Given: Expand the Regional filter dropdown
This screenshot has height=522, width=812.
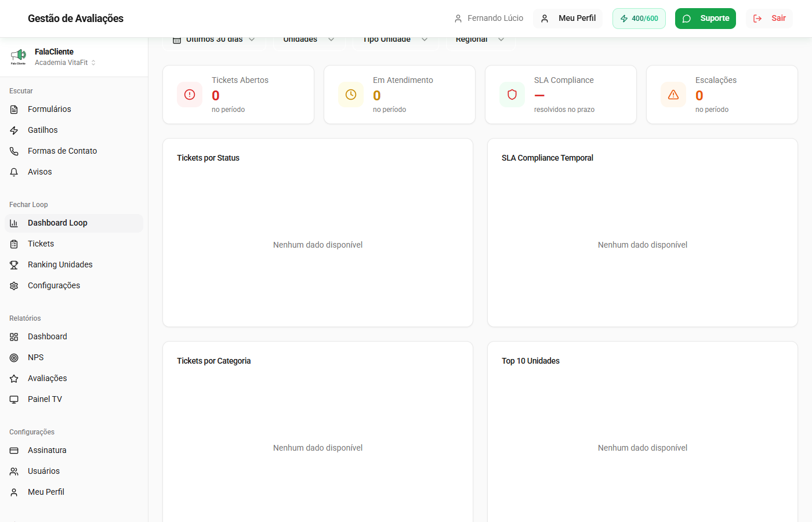Looking at the screenshot, I should coord(480,40).
